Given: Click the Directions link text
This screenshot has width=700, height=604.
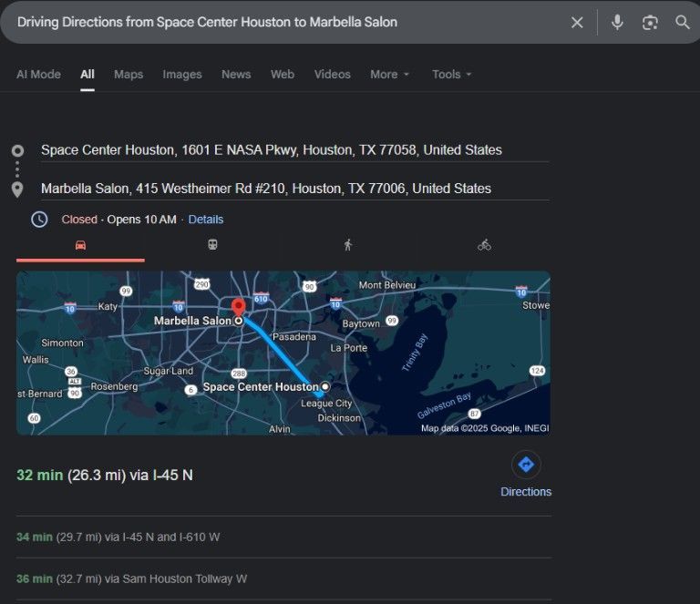Looking at the screenshot, I should click(x=526, y=492).
